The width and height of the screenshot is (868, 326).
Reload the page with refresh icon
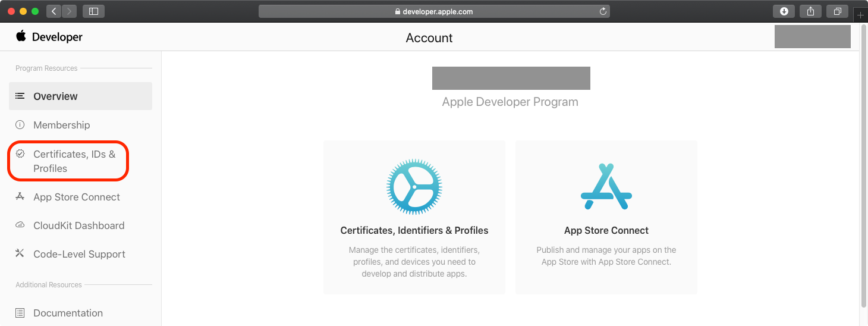point(603,11)
